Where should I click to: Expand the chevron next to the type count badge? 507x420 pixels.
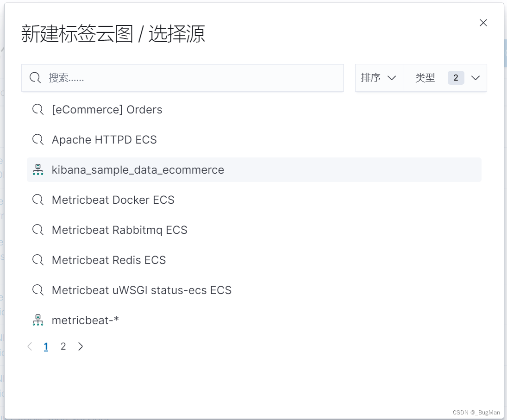click(476, 78)
